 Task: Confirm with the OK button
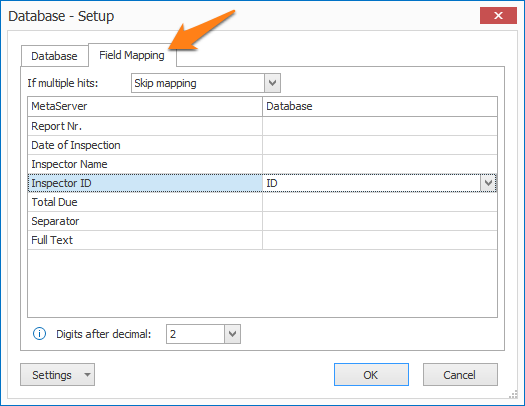pyautogui.click(x=371, y=375)
